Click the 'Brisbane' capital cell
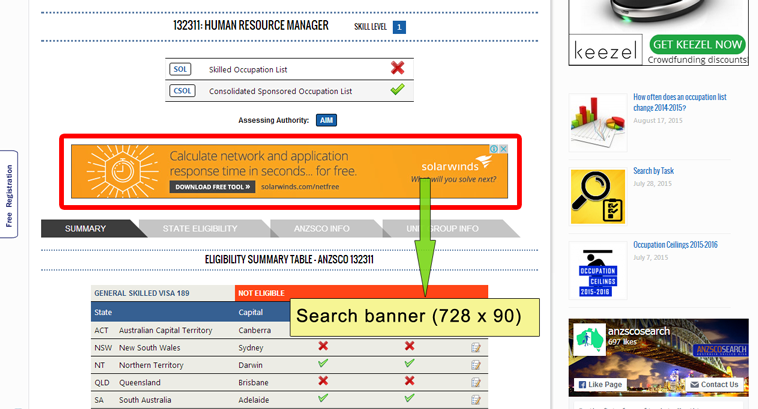 253,382
